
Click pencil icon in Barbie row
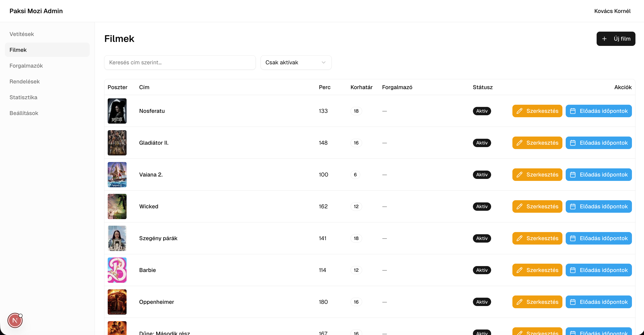point(519,270)
